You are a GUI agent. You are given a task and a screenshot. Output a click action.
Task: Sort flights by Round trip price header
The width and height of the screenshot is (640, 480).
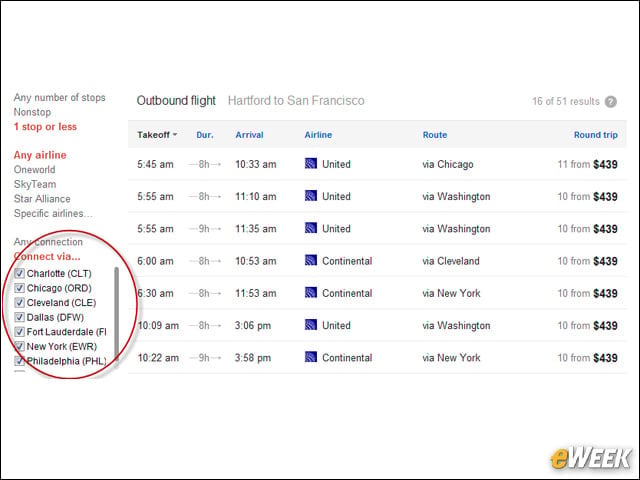596,135
